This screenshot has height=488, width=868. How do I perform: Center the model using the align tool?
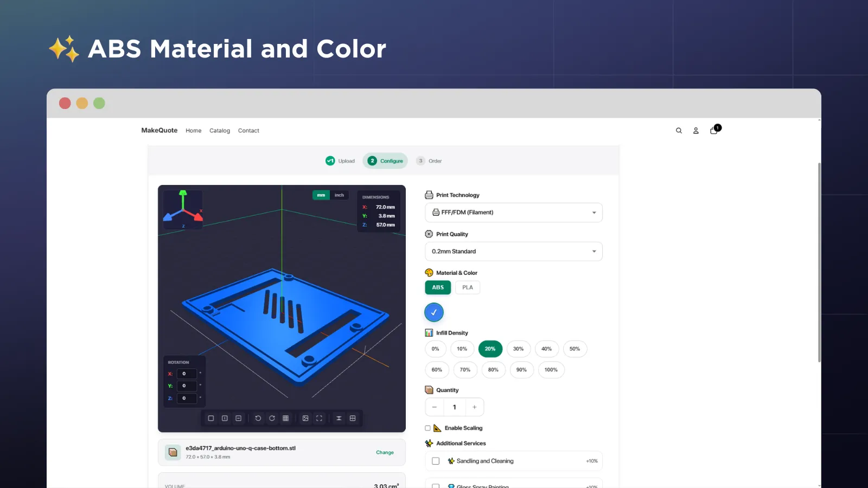pos(339,418)
